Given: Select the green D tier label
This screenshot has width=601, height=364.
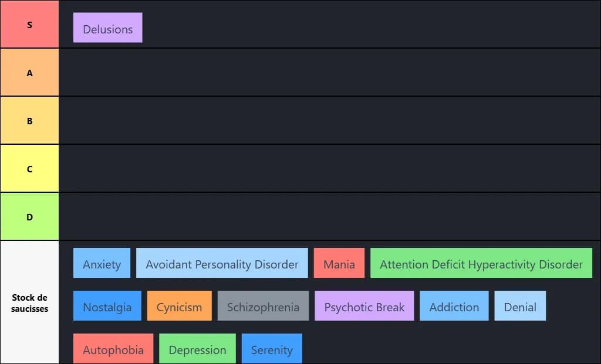Looking at the screenshot, I should (x=29, y=217).
